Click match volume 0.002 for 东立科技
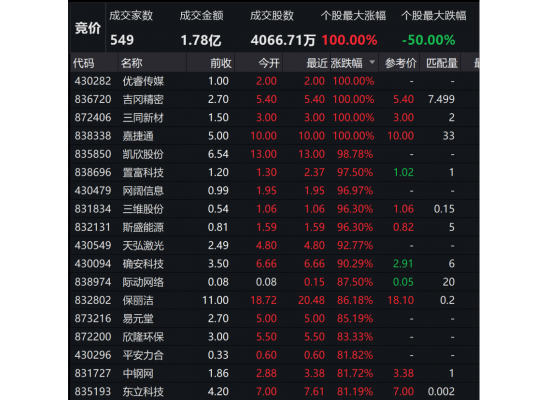The image size is (550, 400). coord(441,391)
